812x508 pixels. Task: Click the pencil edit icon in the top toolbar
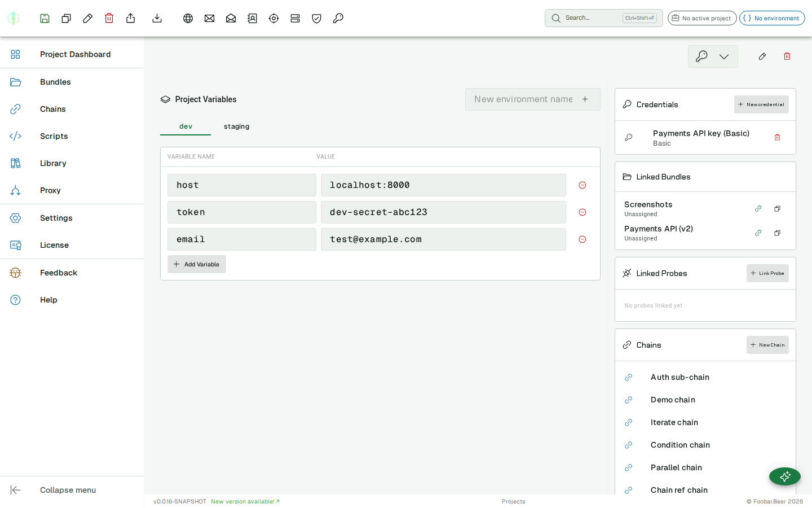pos(88,18)
